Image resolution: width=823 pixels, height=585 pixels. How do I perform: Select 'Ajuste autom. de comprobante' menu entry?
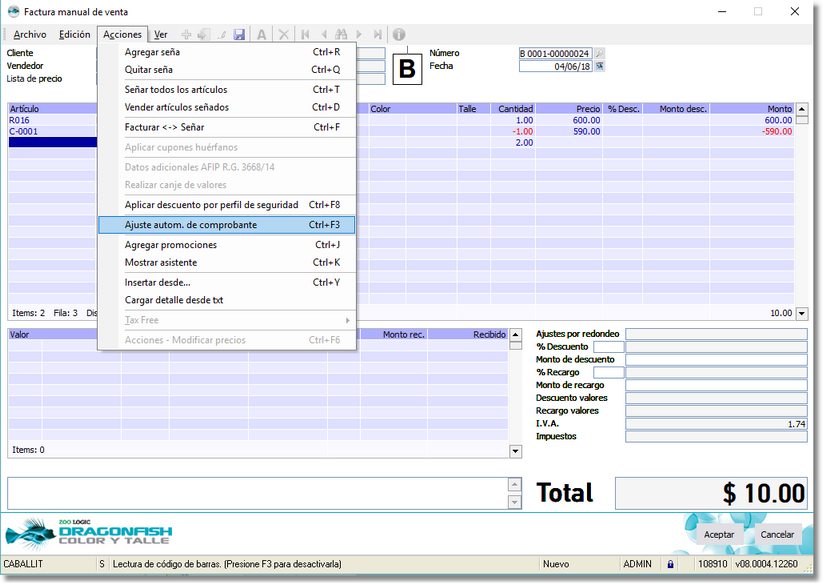[226, 225]
